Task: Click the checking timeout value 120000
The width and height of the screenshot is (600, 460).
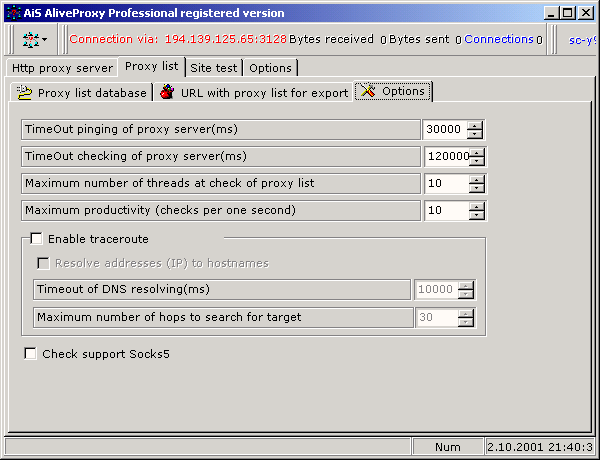Action: pos(447,156)
